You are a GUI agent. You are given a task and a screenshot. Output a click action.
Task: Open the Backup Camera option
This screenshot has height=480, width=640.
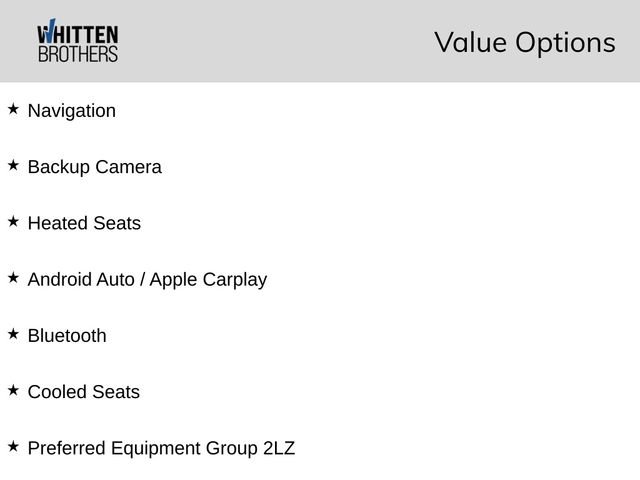point(95,167)
